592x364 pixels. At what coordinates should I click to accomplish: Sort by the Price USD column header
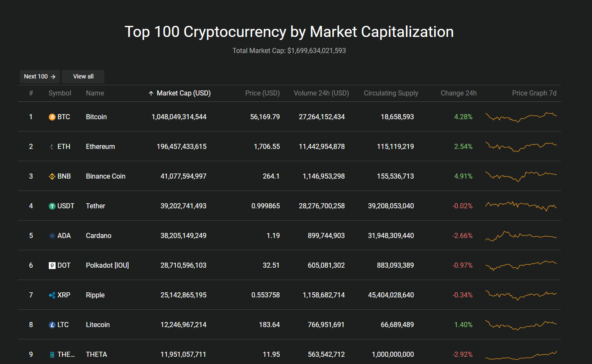tap(262, 93)
